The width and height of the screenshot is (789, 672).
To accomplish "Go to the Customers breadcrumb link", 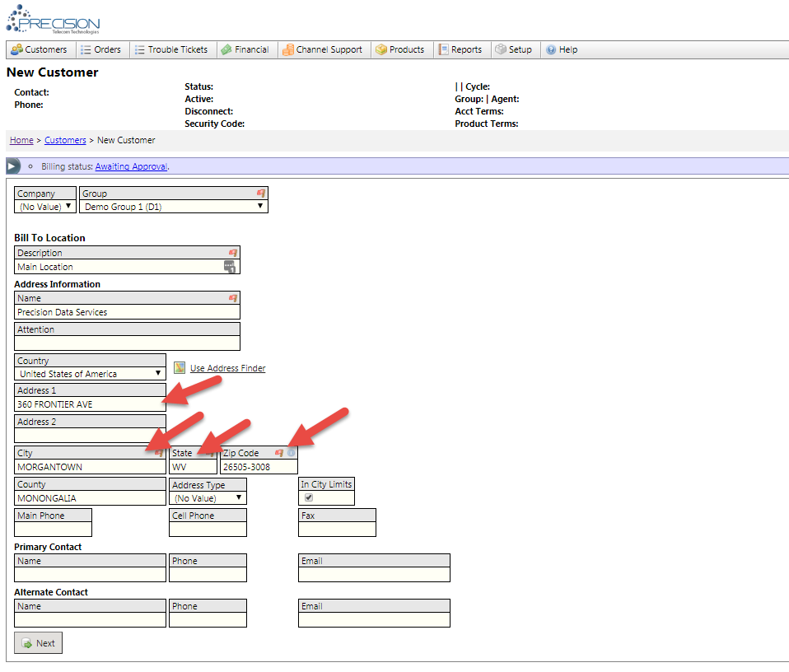I will 65,140.
